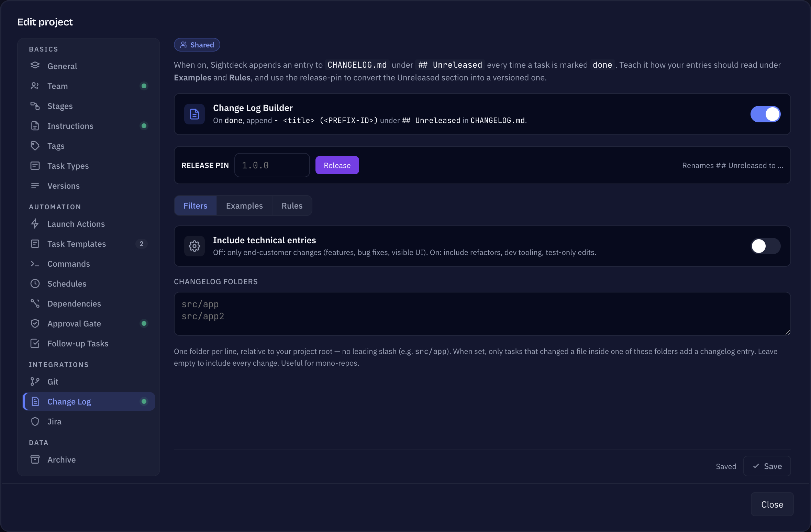Click the Task Templates count badge 2
This screenshot has width=811, height=532.
point(141,244)
